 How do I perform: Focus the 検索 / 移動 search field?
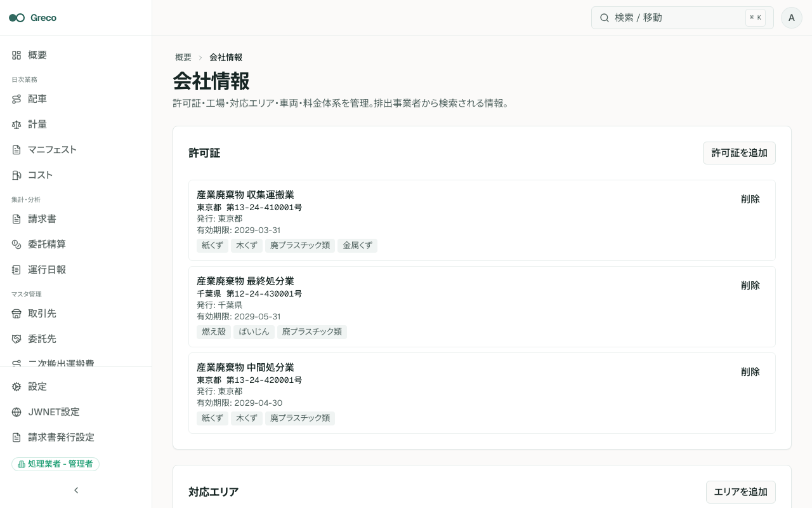683,18
